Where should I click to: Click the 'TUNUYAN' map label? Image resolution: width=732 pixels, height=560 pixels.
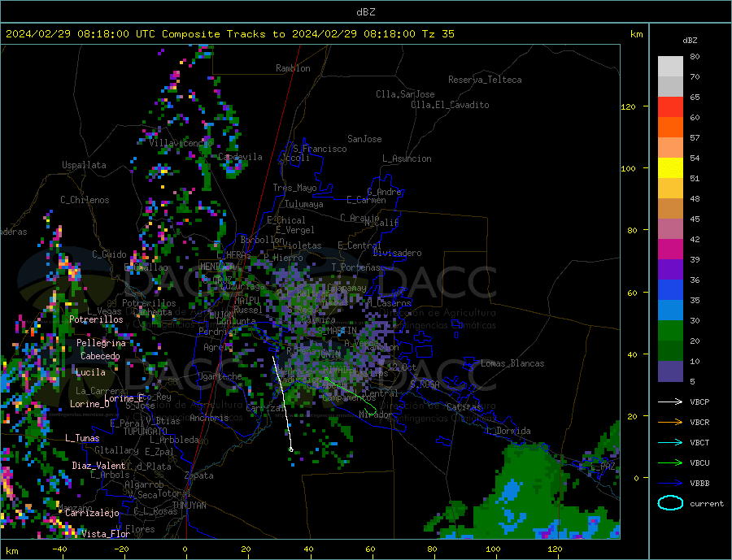189,506
